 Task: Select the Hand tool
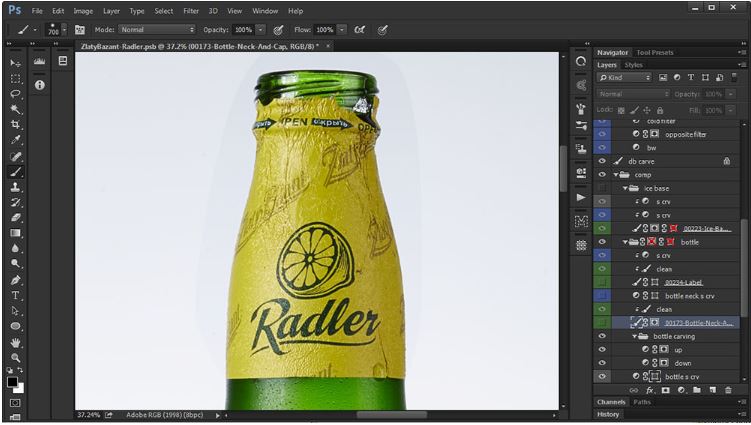click(15, 342)
